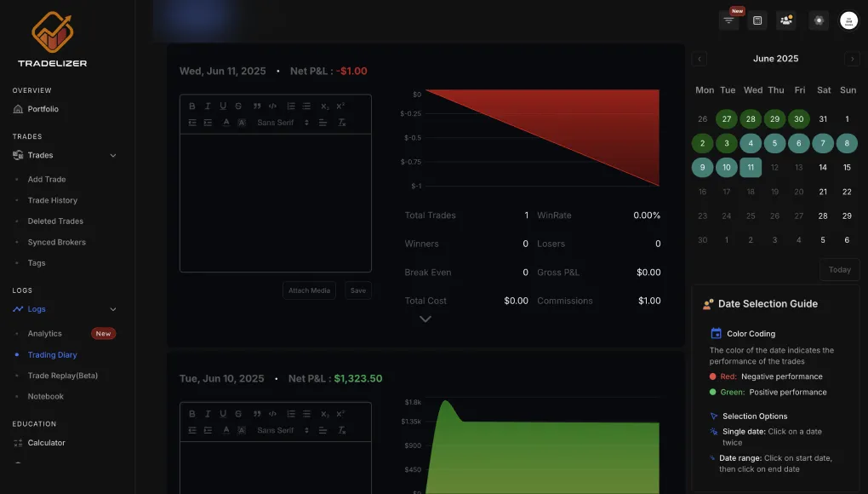Collapse the Trades sidebar section
Image resolution: width=868 pixels, height=494 pixels.
click(x=113, y=156)
